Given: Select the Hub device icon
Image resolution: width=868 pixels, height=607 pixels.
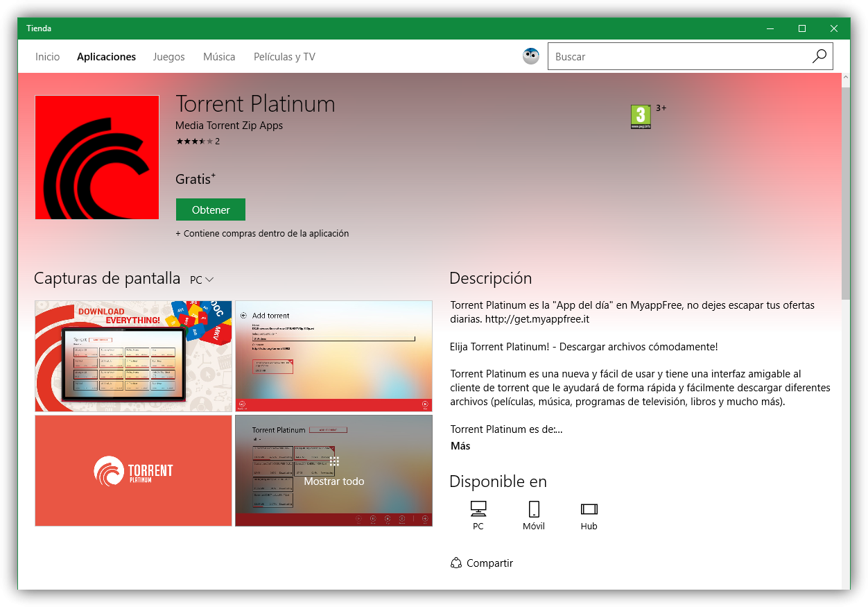Looking at the screenshot, I should [x=589, y=509].
